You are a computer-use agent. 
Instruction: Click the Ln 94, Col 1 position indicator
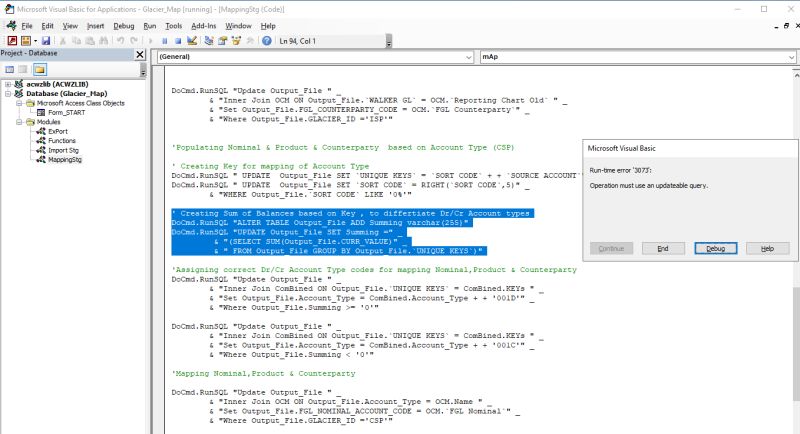click(x=297, y=41)
